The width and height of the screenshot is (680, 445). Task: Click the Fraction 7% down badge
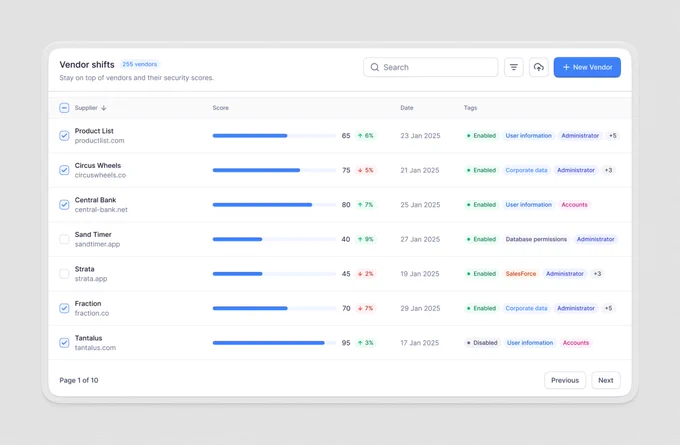click(x=366, y=308)
